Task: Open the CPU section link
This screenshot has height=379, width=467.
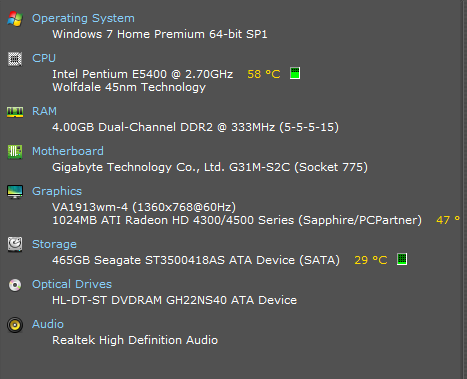Action: pos(44,58)
